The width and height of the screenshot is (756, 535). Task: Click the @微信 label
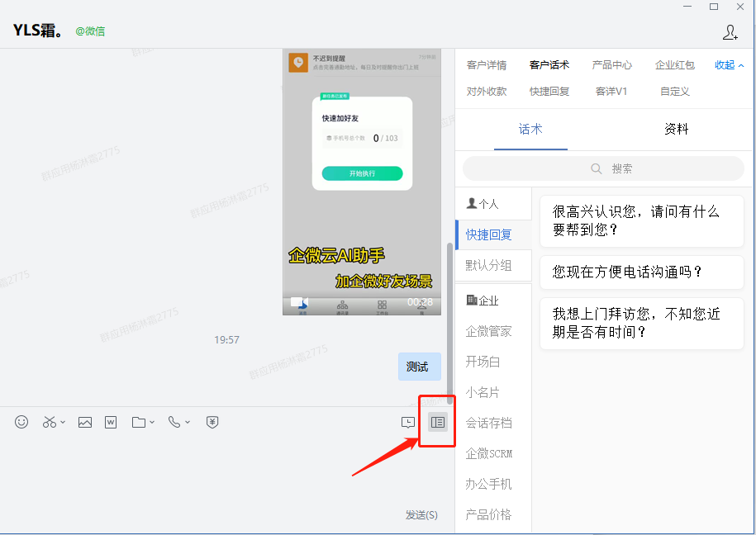point(90,31)
